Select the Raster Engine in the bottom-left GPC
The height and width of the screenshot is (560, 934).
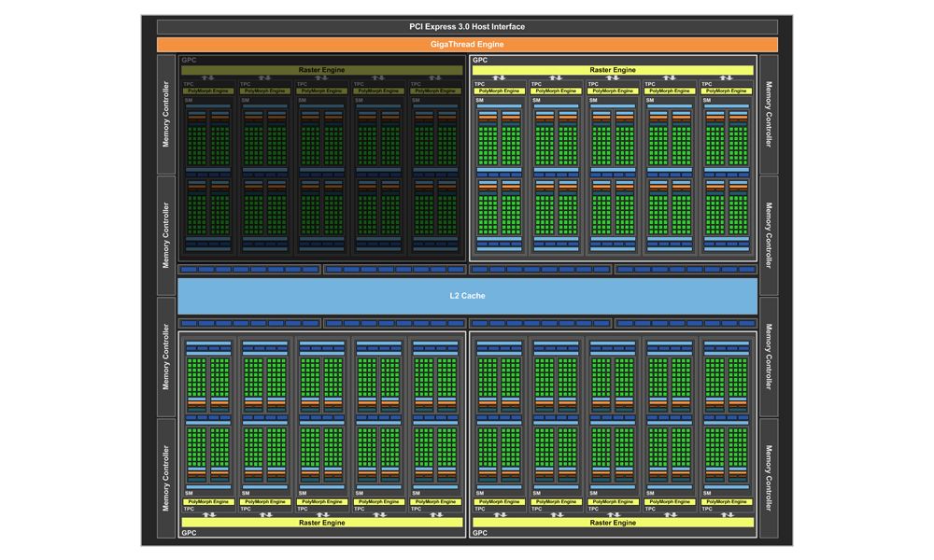point(321,523)
